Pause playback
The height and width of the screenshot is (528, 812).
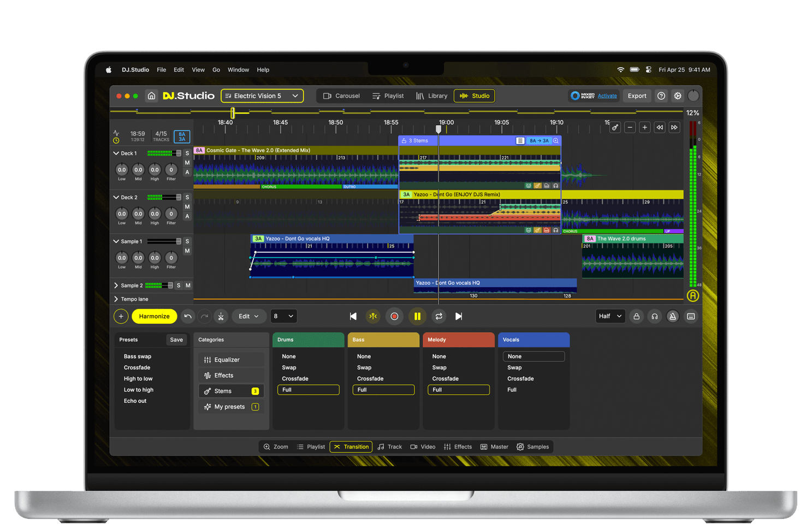coord(417,316)
